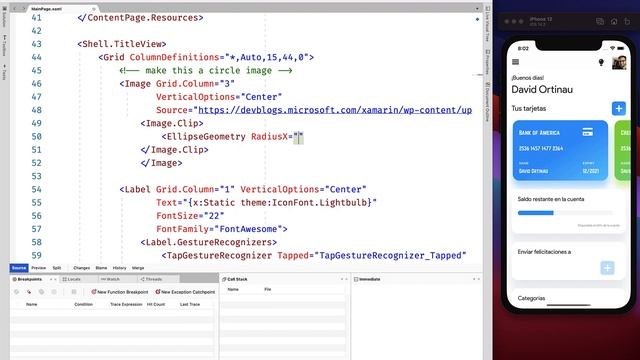Open the Blame tab
The image size is (640, 360).
point(101,268)
